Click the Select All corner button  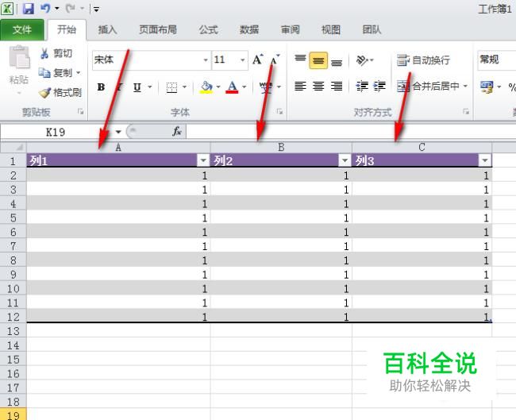click(x=13, y=147)
